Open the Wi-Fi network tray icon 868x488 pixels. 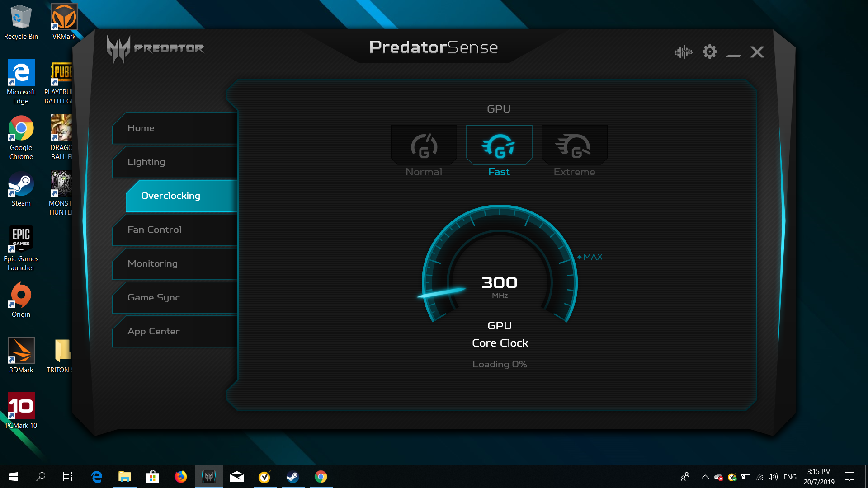[760, 477]
